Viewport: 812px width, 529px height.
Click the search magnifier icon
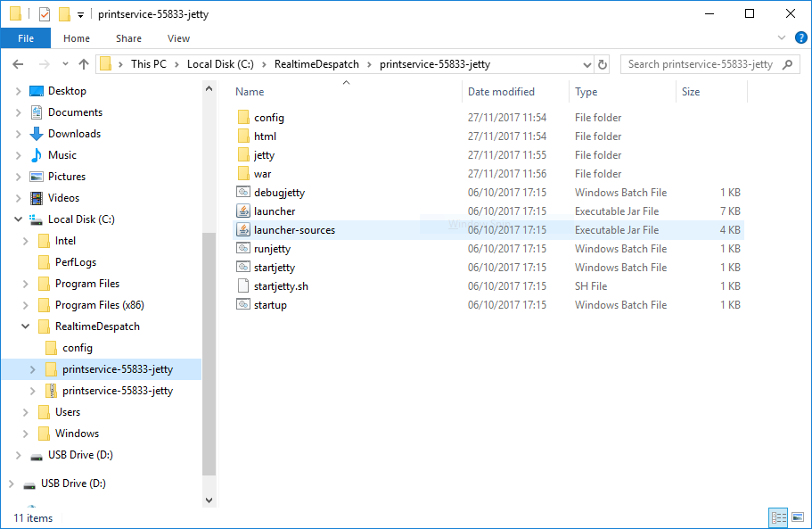788,64
